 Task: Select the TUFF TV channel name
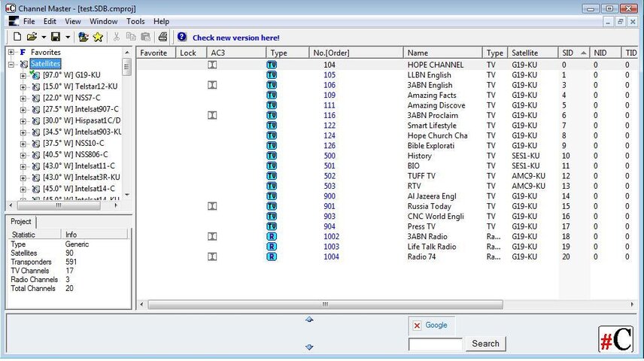pyautogui.click(x=421, y=176)
